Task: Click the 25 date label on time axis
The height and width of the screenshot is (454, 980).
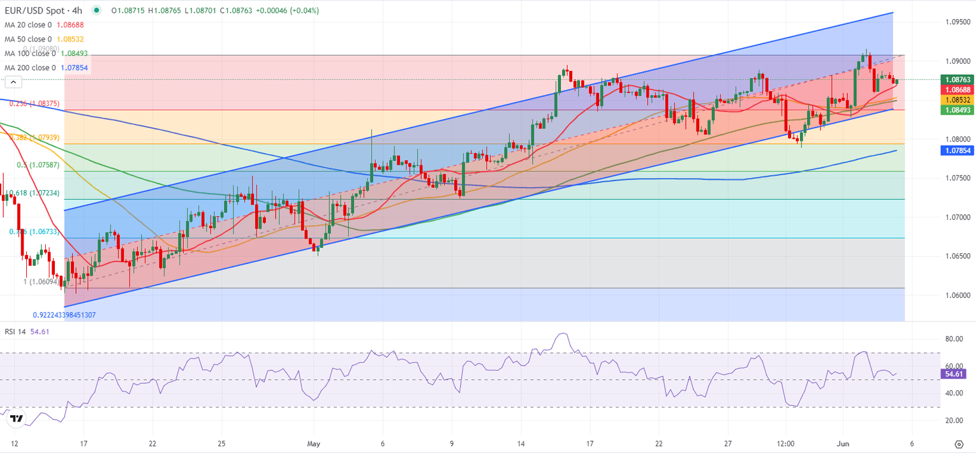Action: (221, 443)
